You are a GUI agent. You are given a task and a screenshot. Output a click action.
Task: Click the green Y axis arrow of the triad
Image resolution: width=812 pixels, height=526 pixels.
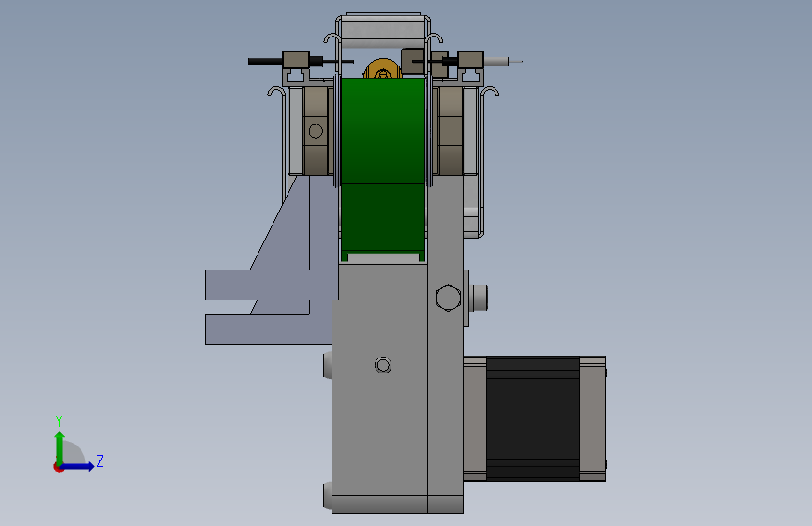pos(60,447)
